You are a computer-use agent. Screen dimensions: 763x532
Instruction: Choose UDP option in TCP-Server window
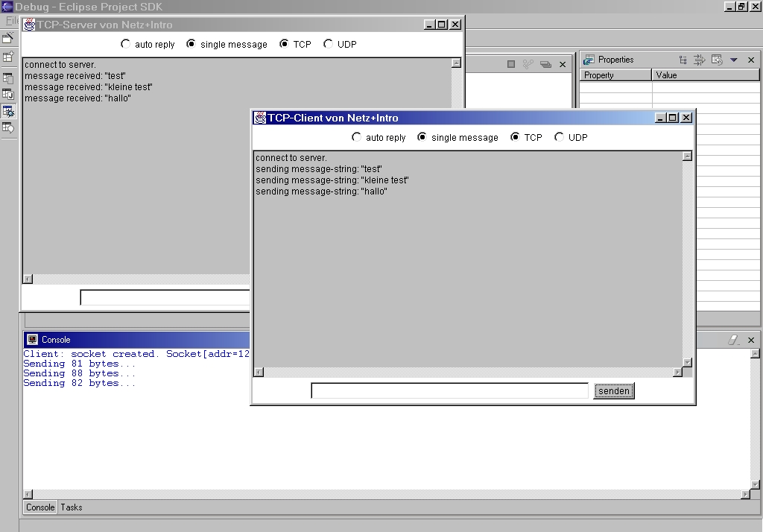click(329, 44)
